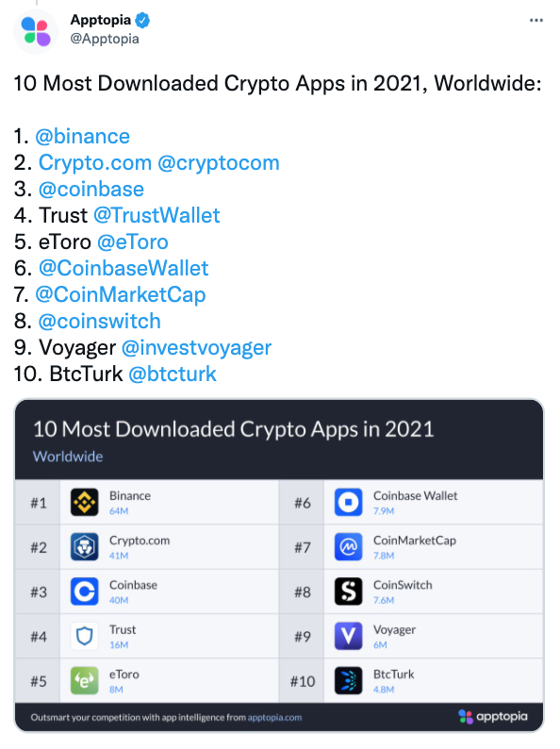Image resolution: width=560 pixels, height=749 pixels.
Task: Open the @cryptocom mention link
Action: (x=219, y=163)
